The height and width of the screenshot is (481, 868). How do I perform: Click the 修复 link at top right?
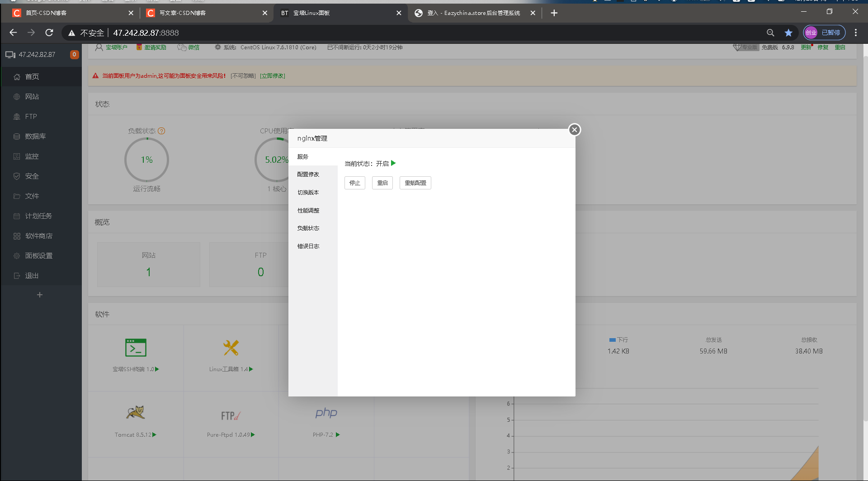[823, 47]
